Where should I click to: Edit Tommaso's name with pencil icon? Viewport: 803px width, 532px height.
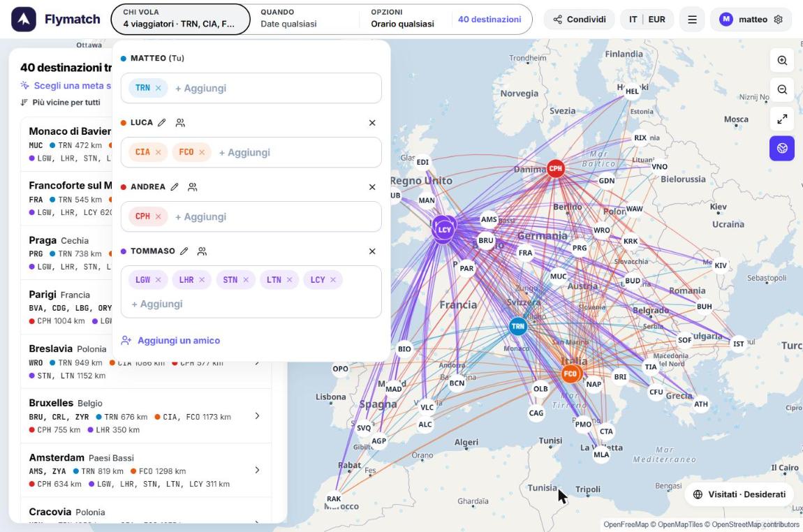coord(184,251)
